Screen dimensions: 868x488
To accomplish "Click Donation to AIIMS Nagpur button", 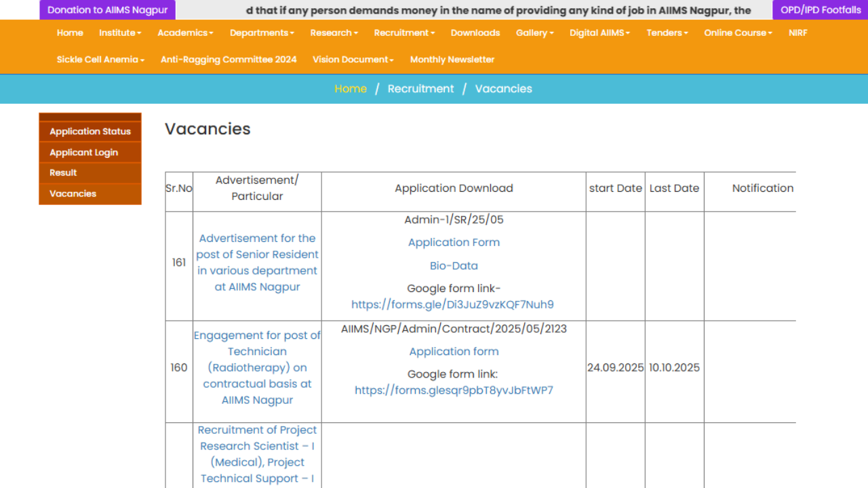I will point(108,10).
